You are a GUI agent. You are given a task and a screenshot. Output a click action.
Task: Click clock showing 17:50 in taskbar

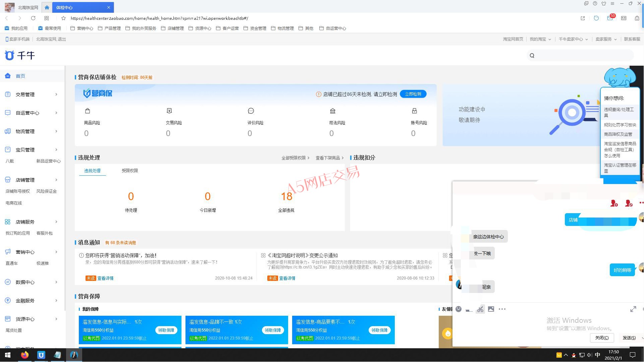[x=613, y=352]
